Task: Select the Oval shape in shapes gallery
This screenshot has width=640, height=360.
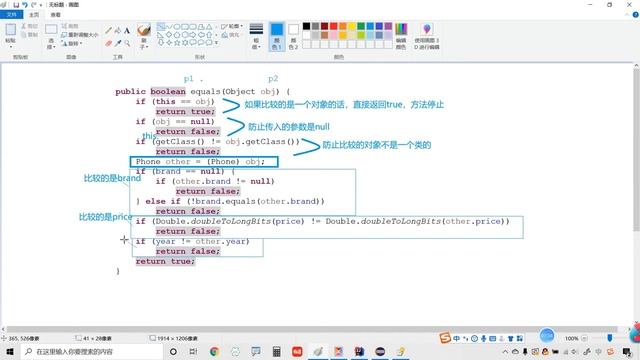Action: coord(177,27)
